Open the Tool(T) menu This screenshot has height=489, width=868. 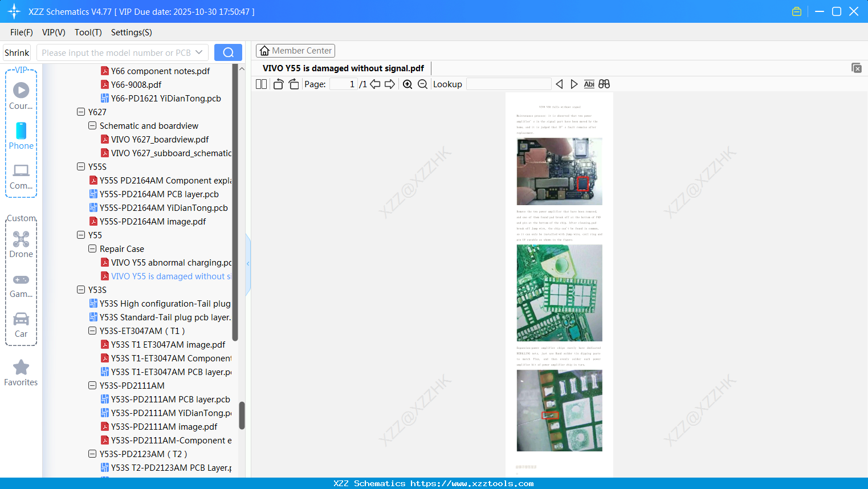coord(88,32)
